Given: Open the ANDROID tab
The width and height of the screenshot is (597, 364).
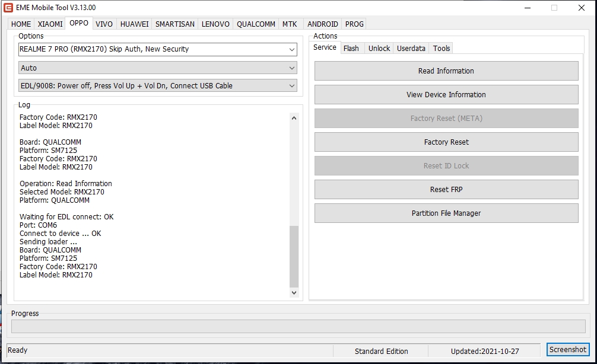Looking at the screenshot, I should point(322,24).
